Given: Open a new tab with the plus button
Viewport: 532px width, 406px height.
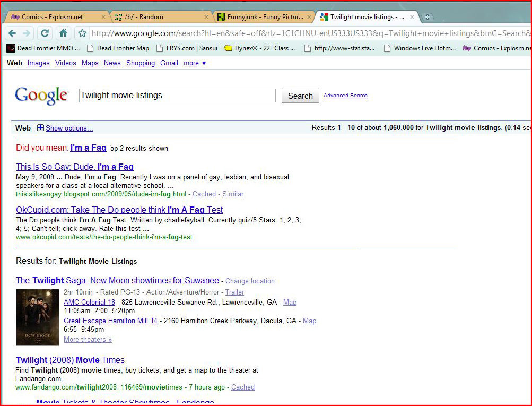Looking at the screenshot, I should (427, 17).
